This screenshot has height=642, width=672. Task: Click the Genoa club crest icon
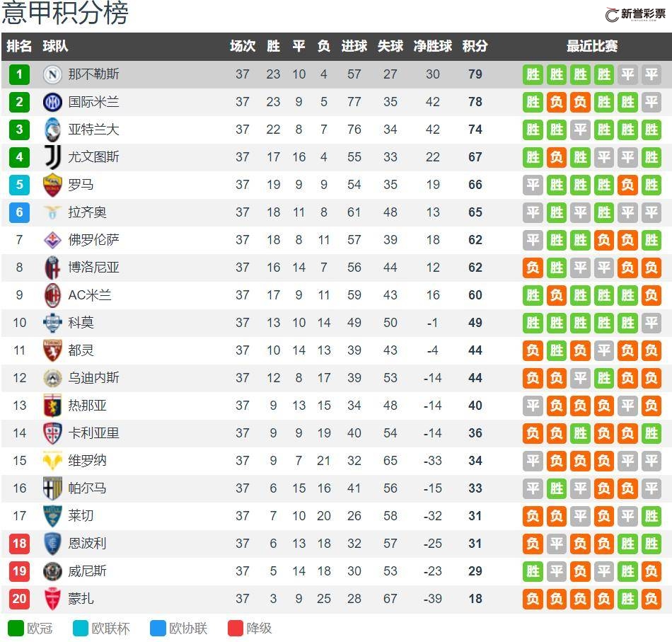[52, 406]
